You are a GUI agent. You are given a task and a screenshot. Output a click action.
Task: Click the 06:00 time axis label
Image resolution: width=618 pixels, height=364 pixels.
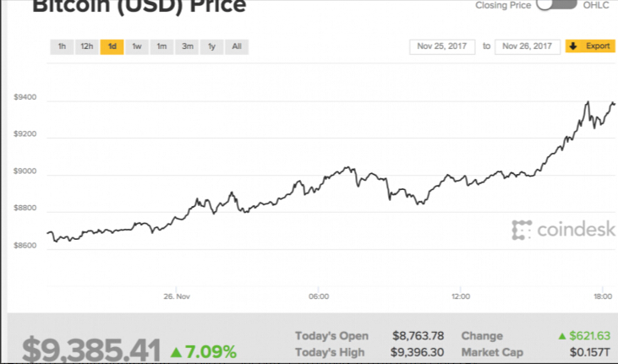click(x=319, y=297)
